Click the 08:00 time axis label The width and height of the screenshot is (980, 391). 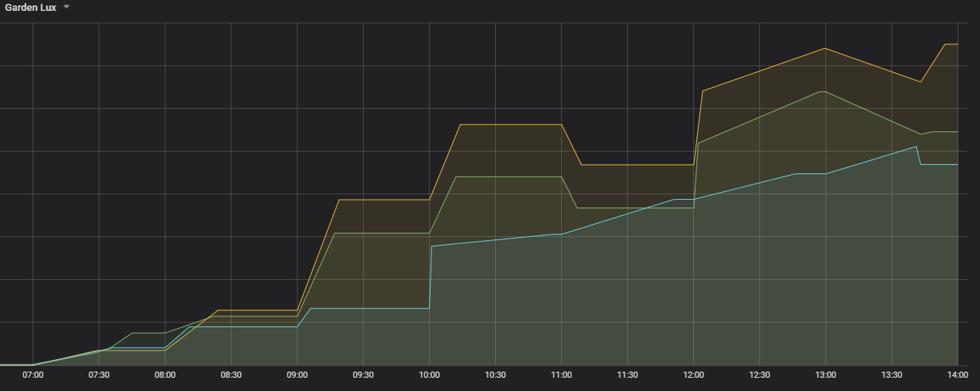point(165,375)
